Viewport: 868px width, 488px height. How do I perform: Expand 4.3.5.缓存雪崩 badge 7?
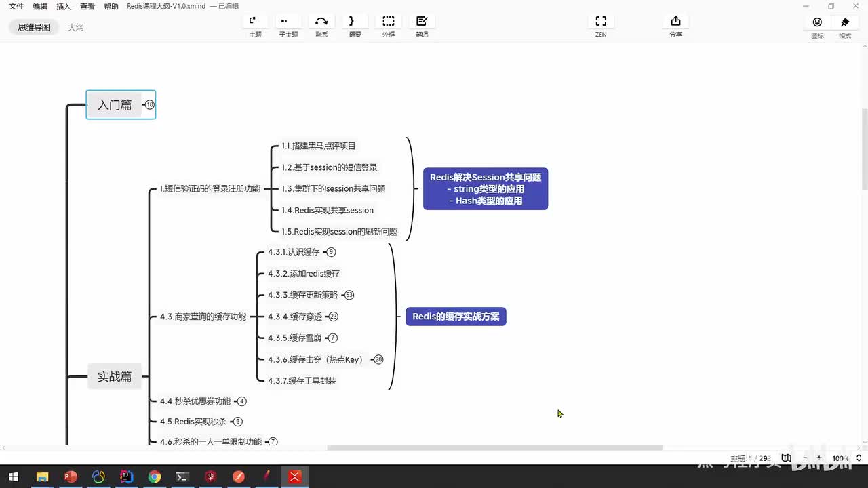coord(332,338)
